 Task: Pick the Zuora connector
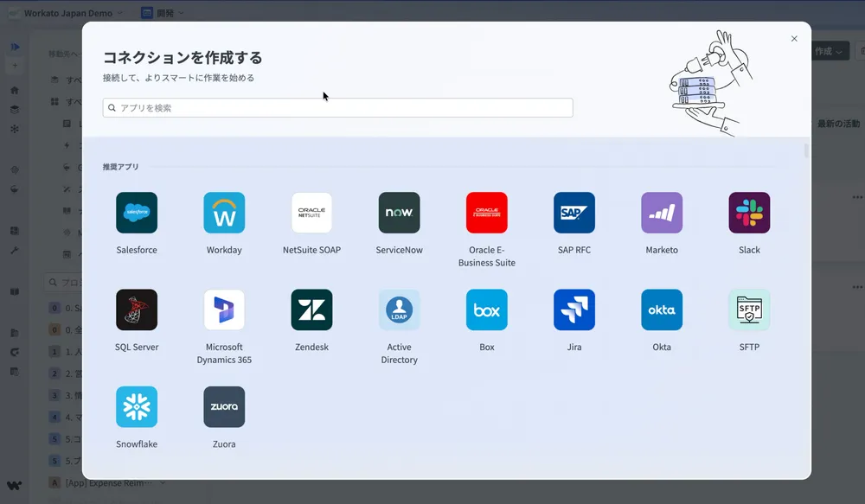point(224,407)
